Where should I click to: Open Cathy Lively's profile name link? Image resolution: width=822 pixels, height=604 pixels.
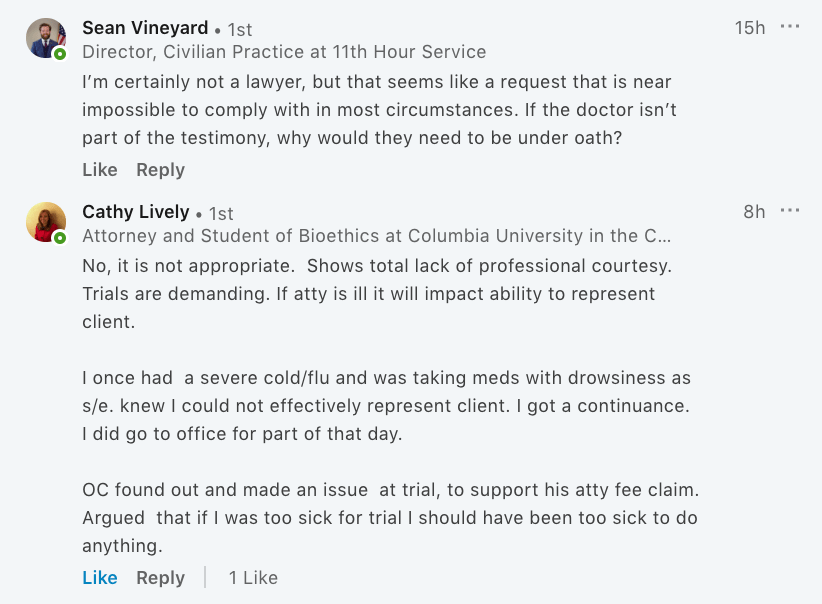pos(136,212)
